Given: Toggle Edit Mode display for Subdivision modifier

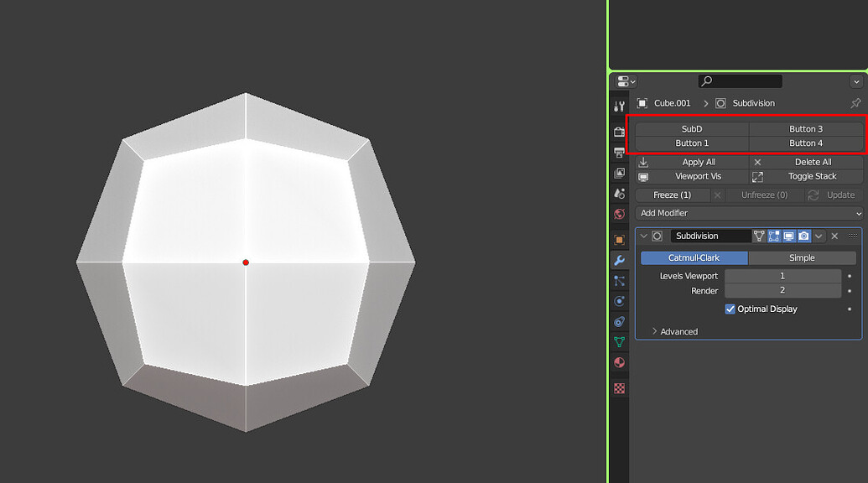Looking at the screenshot, I should pyautogui.click(x=774, y=236).
